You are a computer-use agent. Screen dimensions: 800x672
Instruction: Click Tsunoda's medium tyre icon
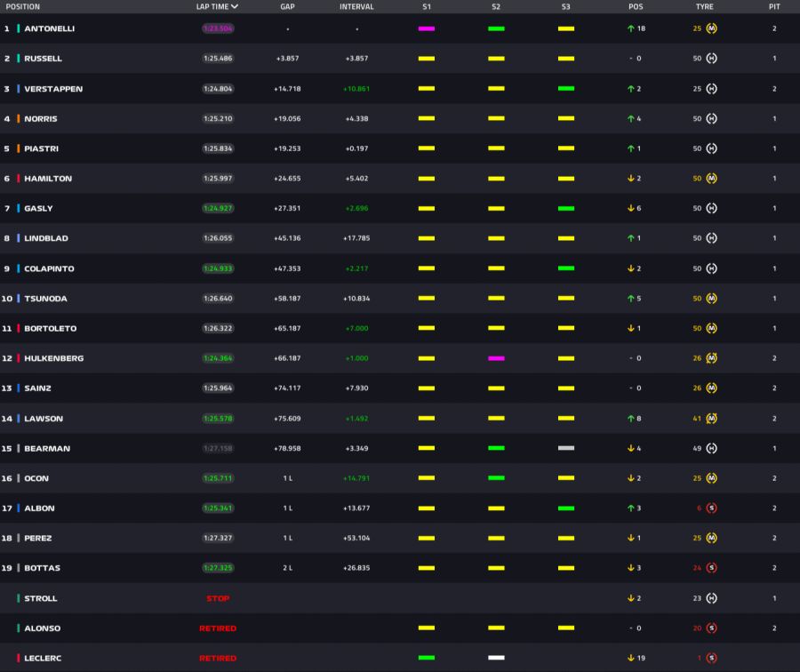tap(712, 298)
